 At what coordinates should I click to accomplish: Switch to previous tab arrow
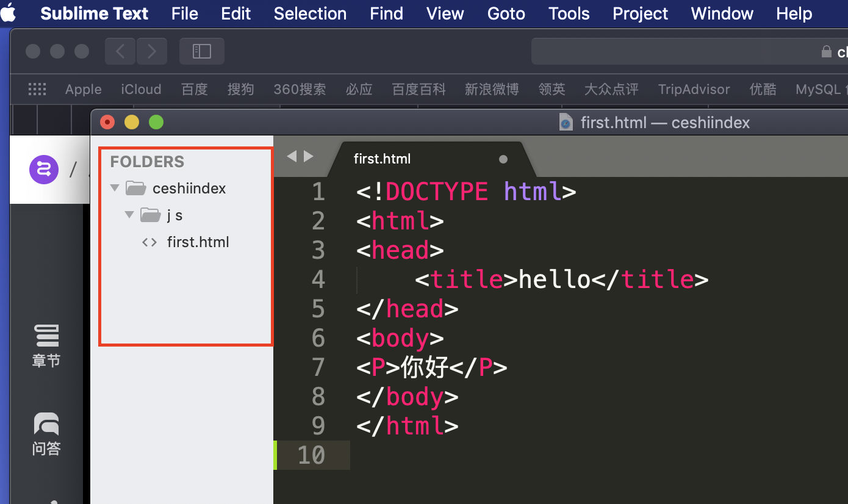(x=292, y=156)
